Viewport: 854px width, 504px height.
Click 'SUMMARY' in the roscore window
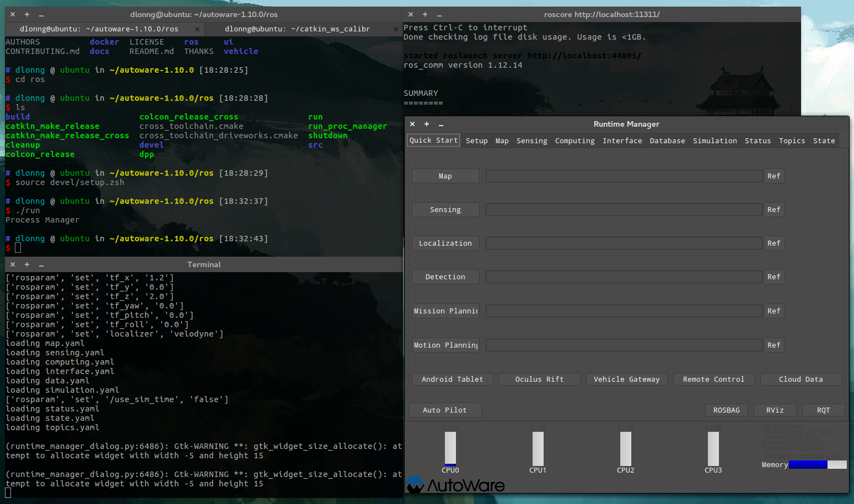421,93
